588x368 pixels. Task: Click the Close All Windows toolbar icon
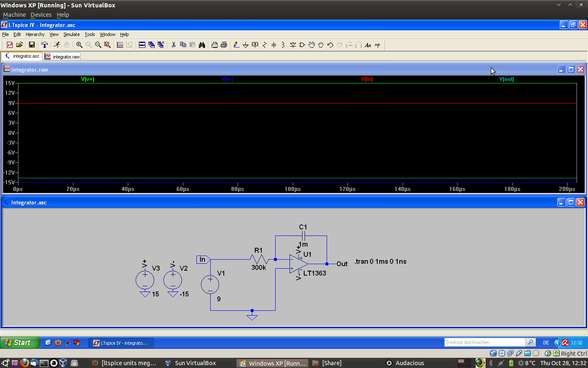coord(161,45)
